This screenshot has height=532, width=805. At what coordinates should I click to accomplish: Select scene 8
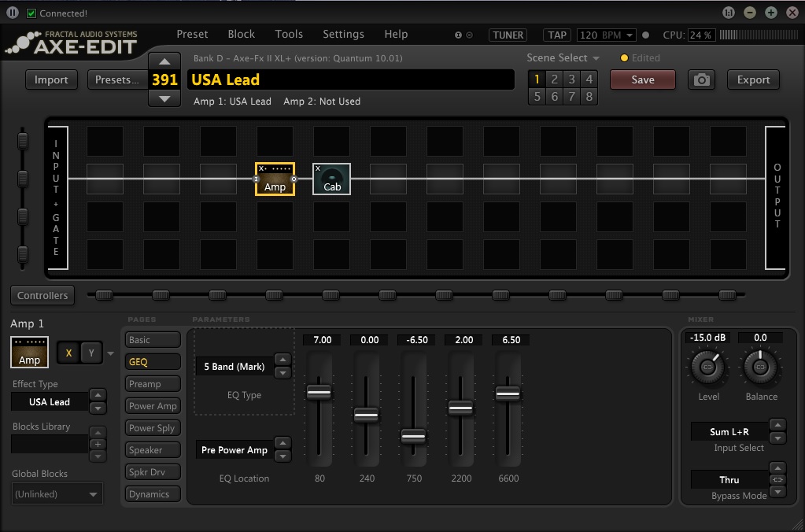click(x=589, y=97)
